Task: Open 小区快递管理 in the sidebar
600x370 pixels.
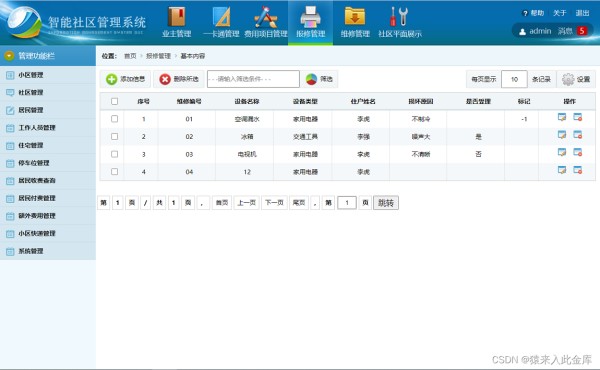Action: click(x=48, y=233)
